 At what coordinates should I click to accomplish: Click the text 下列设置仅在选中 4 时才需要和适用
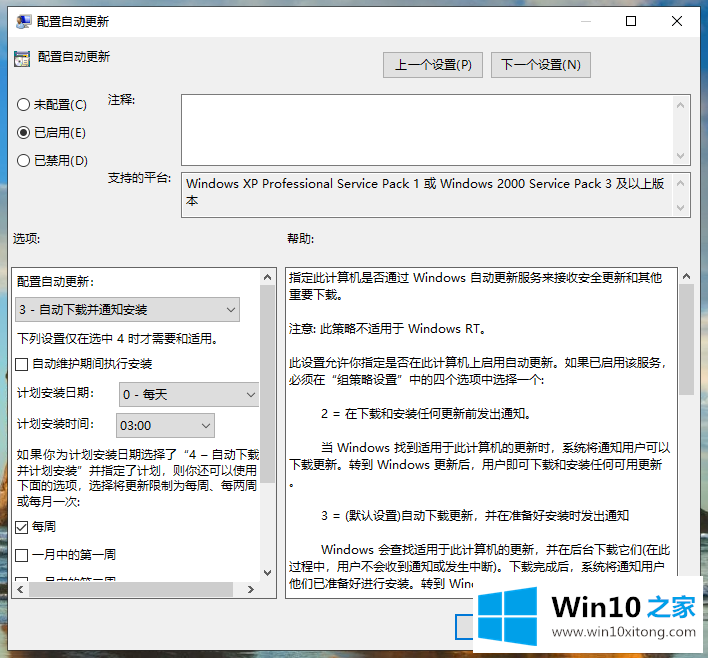coord(117,339)
